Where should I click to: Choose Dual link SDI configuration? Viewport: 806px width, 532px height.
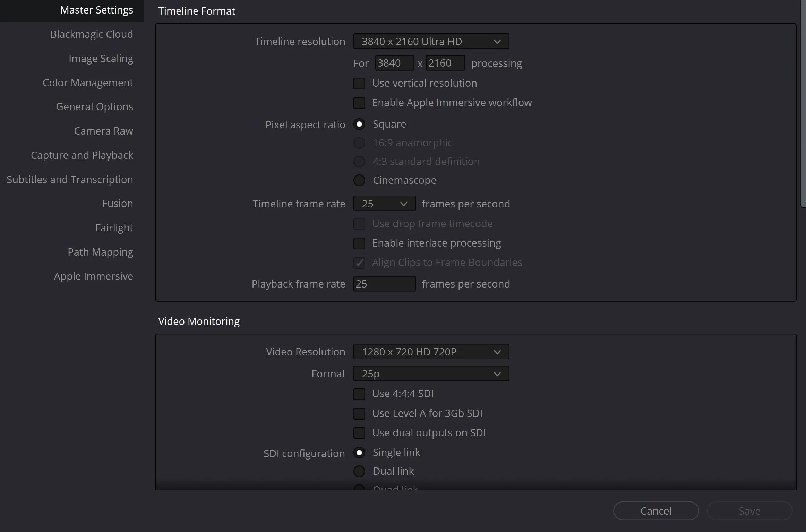click(359, 471)
